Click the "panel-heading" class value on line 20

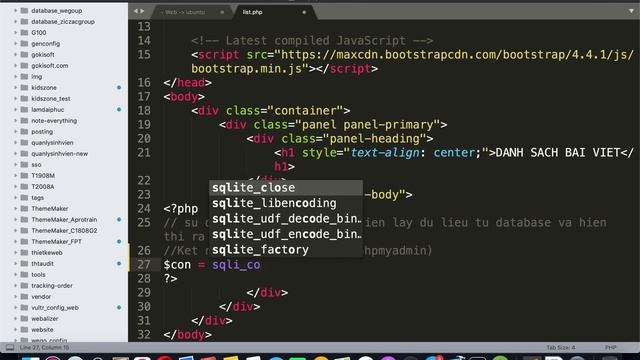point(374,139)
